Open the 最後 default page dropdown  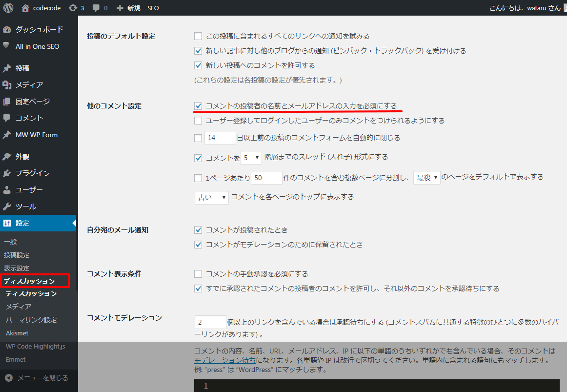pyautogui.click(x=426, y=178)
